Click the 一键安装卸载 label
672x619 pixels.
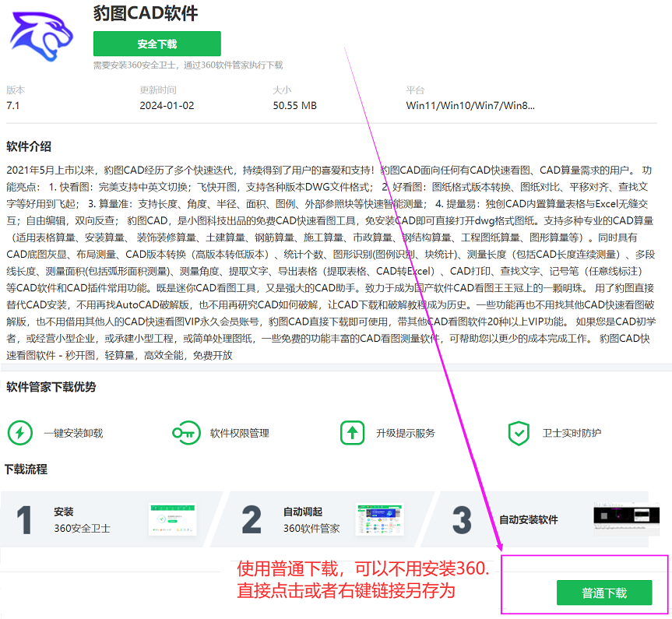pos(73,434)
